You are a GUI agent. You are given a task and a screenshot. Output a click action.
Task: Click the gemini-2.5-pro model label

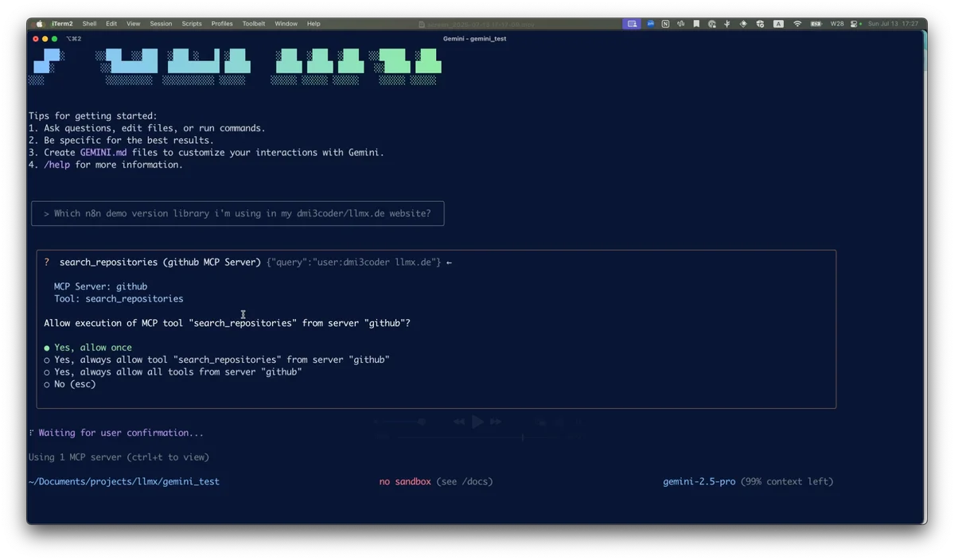(x=699, y=481)
